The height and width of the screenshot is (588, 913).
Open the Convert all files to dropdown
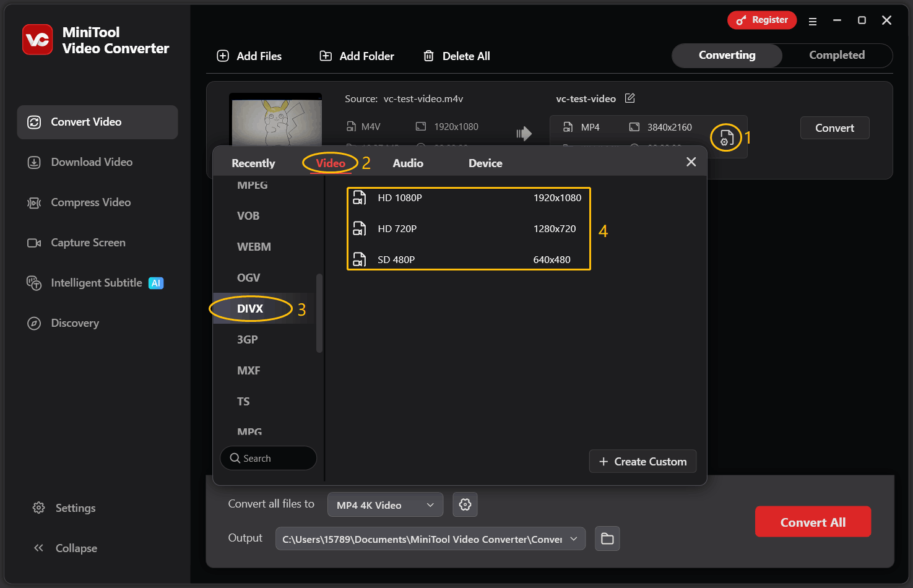385,504
